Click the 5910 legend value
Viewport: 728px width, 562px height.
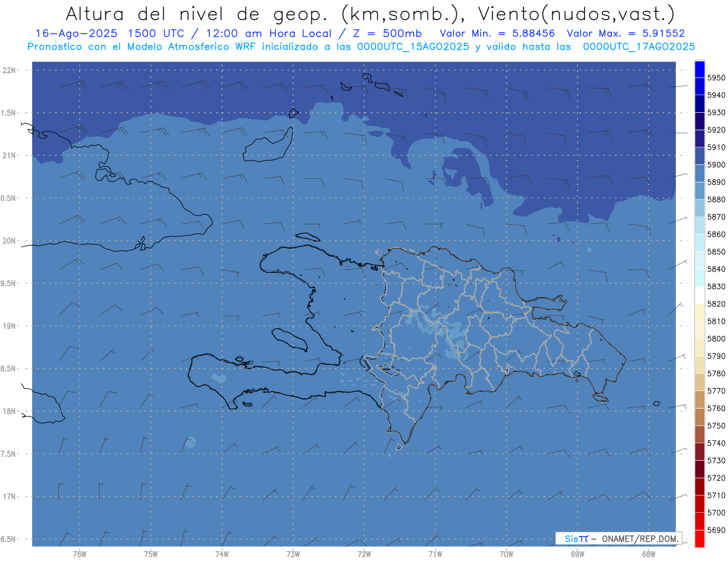pyautogui.click(x=716, y=147)
